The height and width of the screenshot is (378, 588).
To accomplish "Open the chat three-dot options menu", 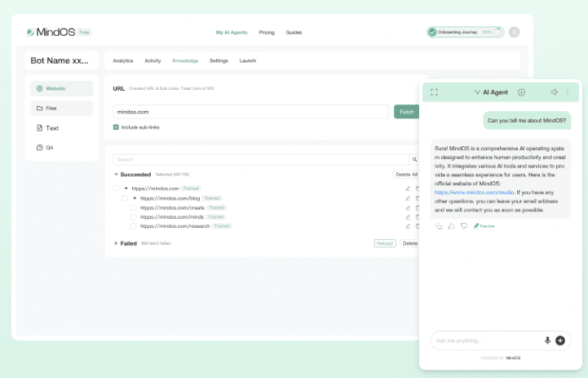I will coord(568,92).
